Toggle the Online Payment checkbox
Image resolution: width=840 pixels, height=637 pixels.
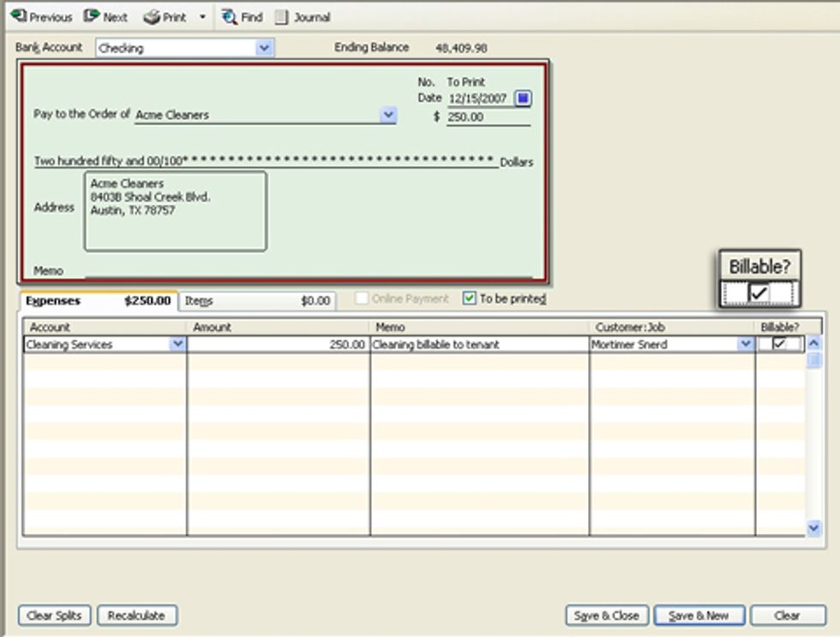click(x=362, y=298)
